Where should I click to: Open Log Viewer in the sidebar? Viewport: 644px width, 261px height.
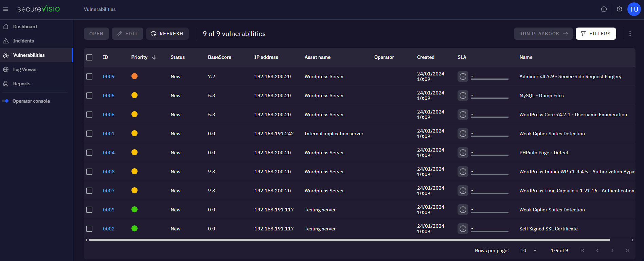pos(36,69)
